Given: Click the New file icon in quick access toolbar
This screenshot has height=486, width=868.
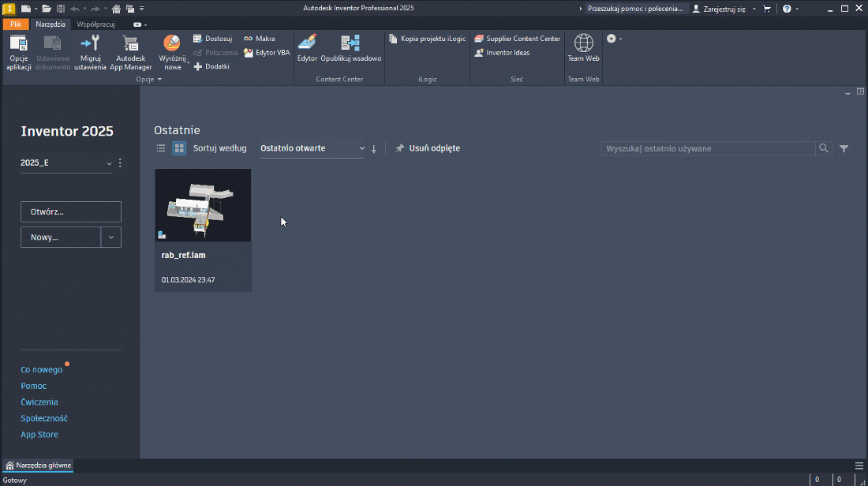Looking at the screenshot, I should point(25,9).
